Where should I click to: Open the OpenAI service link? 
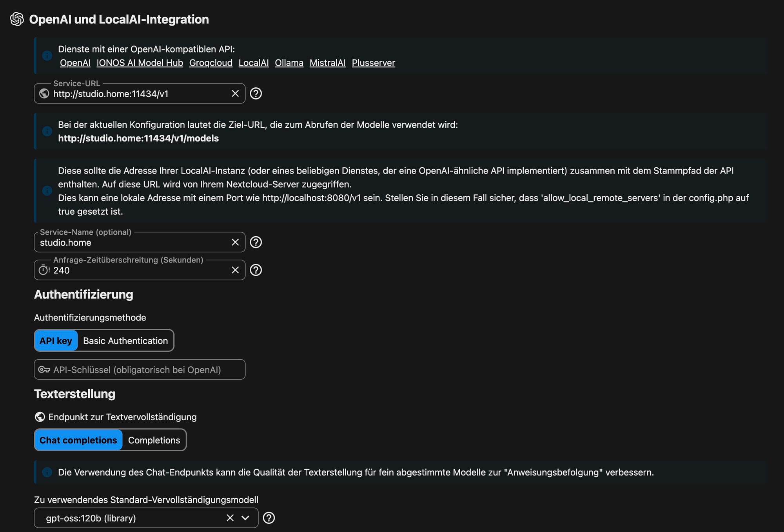pyautogui.click(x=75, y=63)
